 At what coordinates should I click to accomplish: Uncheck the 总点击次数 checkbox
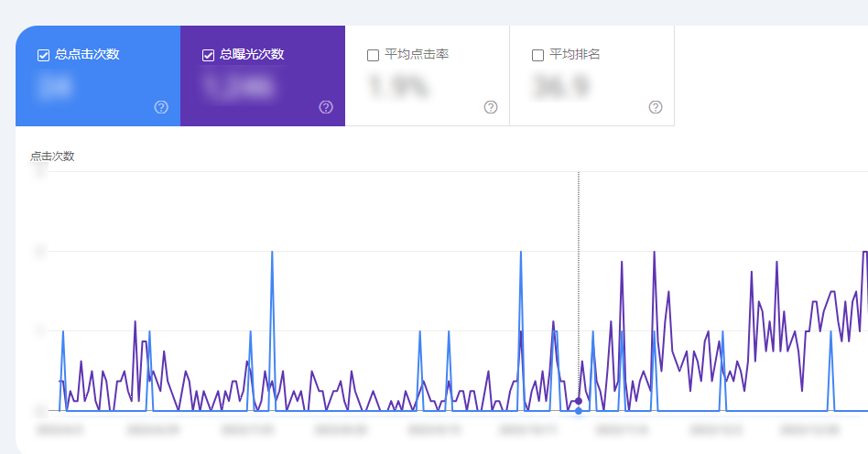[43, 55]
